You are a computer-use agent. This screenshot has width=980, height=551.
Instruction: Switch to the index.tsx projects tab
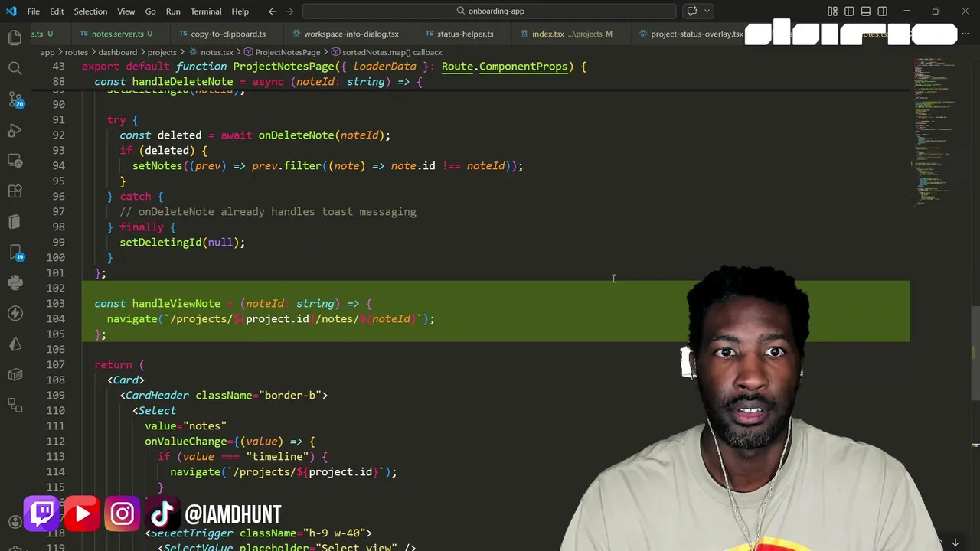coord(571,34)
